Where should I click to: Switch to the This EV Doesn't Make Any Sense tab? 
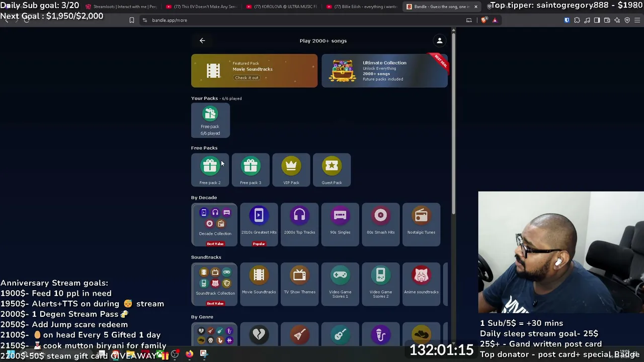point(201,7)
